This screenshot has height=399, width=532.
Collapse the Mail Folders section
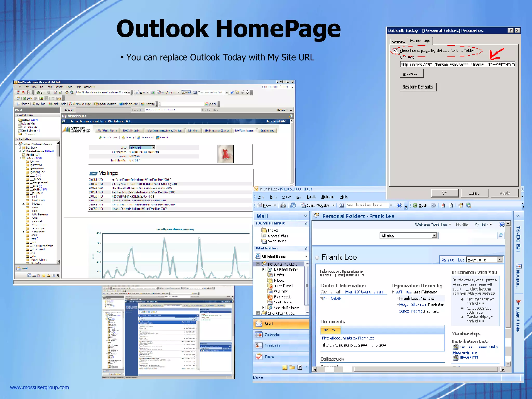coord(306,249)
